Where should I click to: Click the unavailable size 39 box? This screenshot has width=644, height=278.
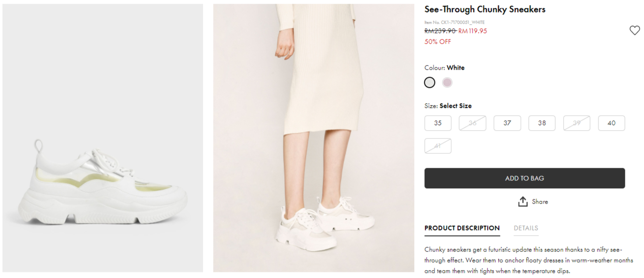coord(577,123)
